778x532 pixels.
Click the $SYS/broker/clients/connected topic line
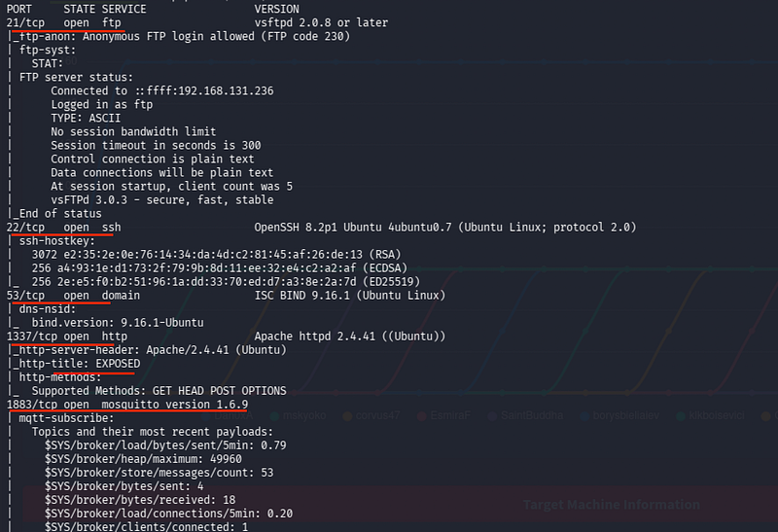tap(147, 526)
